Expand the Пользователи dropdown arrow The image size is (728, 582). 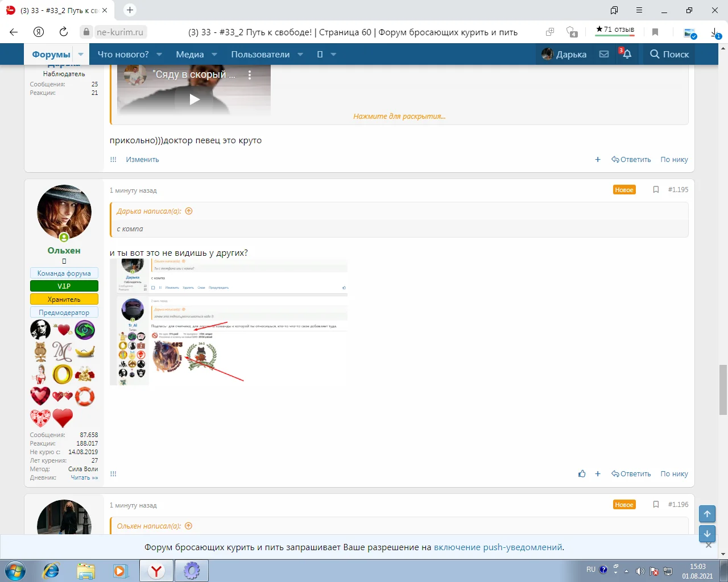tap(300, 55)
